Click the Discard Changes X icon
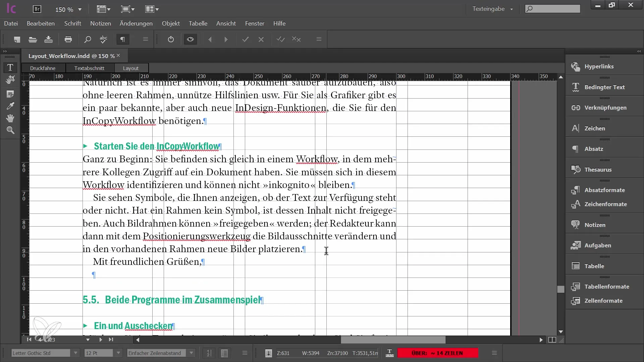This screenshot has width=644, height=362. click(x=261, y=39)
